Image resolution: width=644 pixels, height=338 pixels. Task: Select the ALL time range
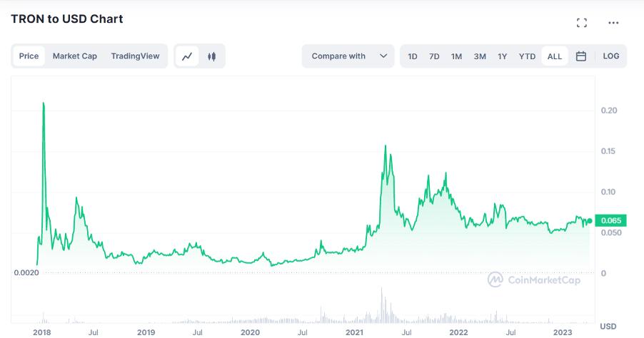tap(555, 56)
